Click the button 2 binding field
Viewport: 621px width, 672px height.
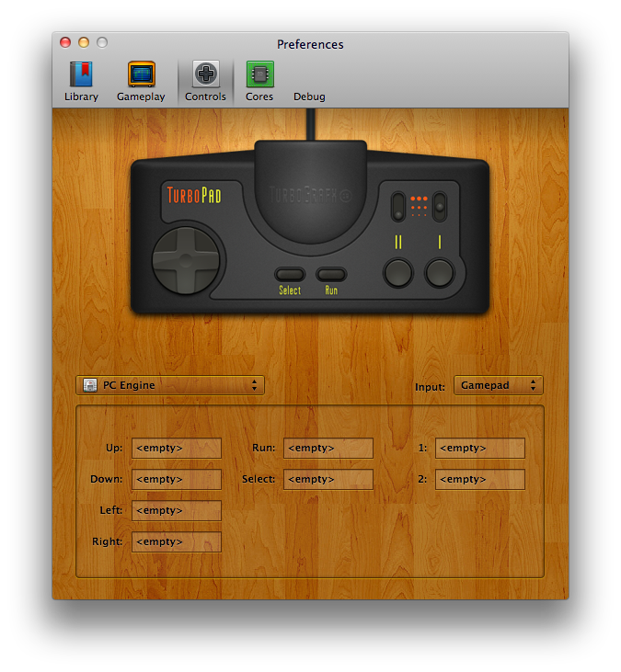[480, 479]
